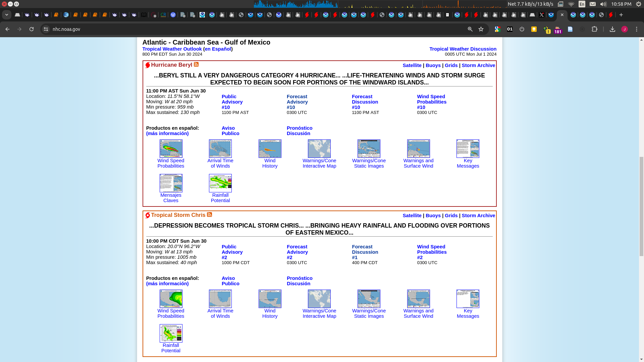Image resolution: width=644 pixels, height=362 pixels.
Task: Open Beryl Warnings and Surface Wind thumbnail
Action: point(419,148)
